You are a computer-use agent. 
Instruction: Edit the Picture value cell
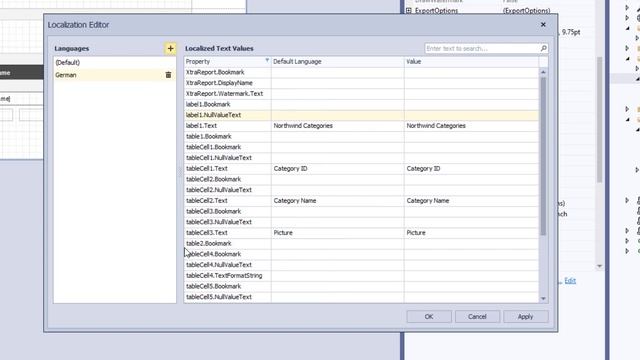click(x=471, y=233)
